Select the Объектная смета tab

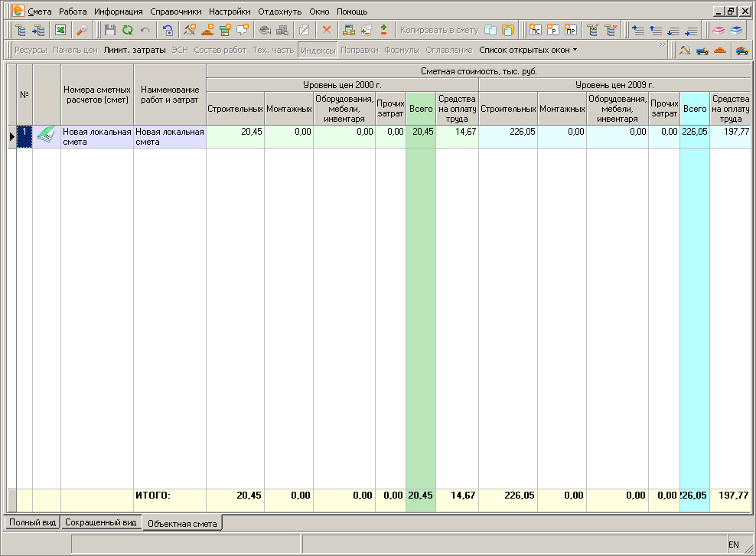tap(182, 524)
